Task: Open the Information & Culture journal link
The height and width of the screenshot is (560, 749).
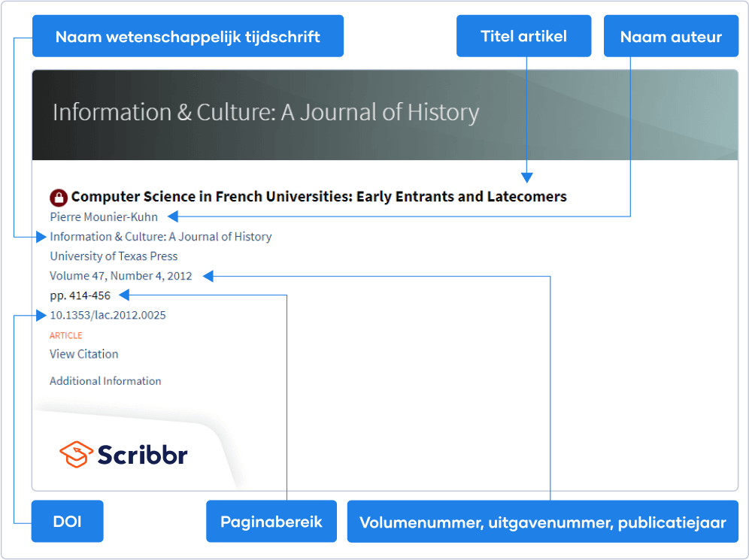Action: (x=160, y=237)
